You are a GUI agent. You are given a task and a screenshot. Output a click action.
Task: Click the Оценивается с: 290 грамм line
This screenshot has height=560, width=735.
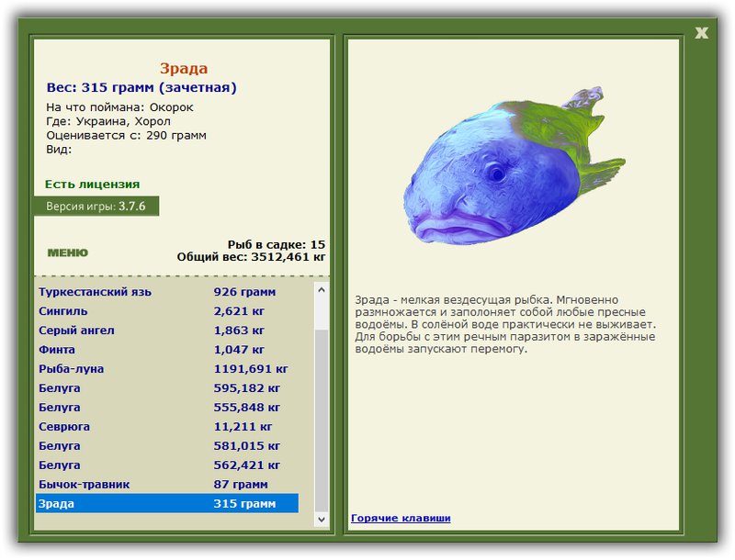(126, 135)
